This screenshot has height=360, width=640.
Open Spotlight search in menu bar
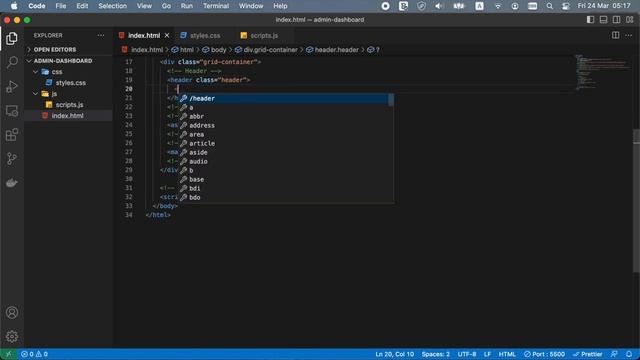(550, 6)
